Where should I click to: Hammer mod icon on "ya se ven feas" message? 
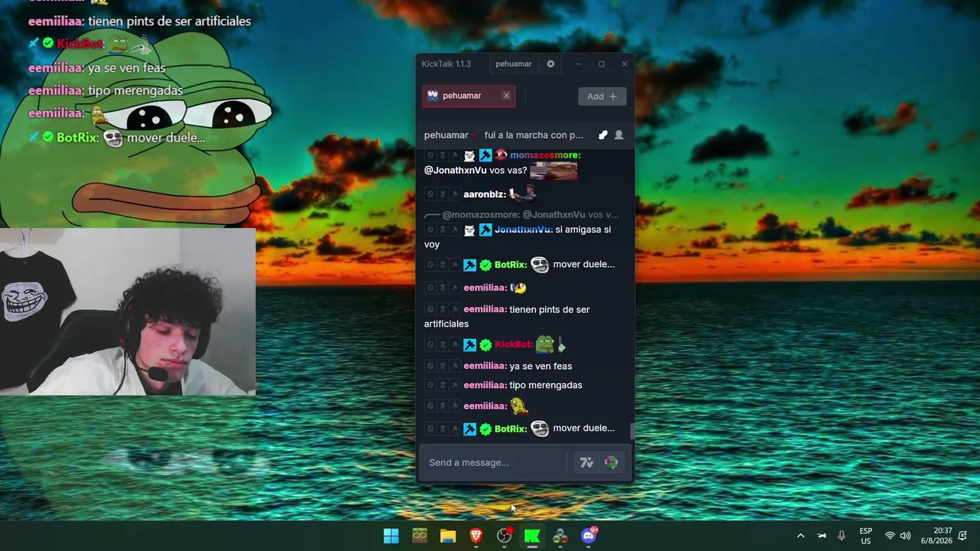pos(454,366)
